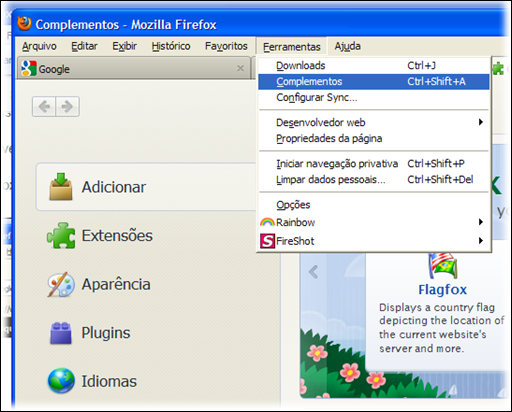Click previous arrow in featured add-ons panel
Screen dimensions: 512x412
pyautogui.click(x=313, y=272)
